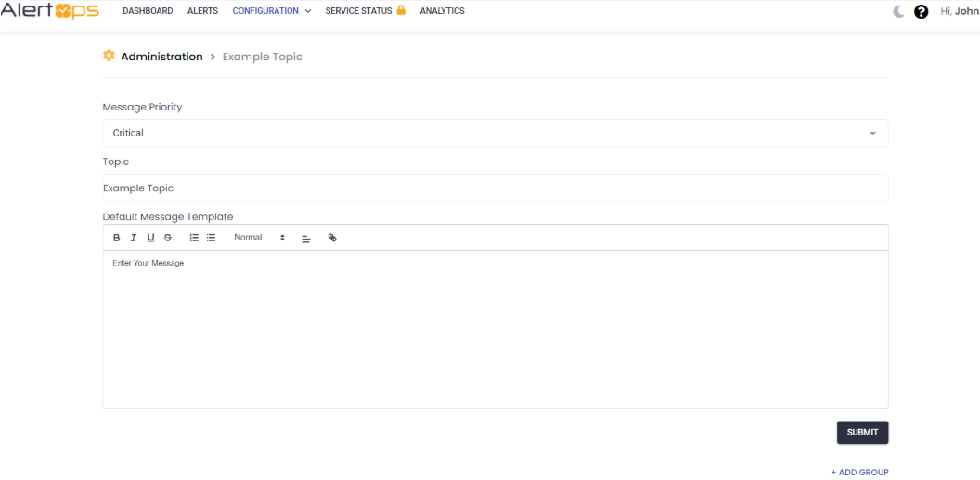The width and height of the screenshot is (980, 480).
Task: Insert a hyperlink into the message
Action: (x=332, y=238)
